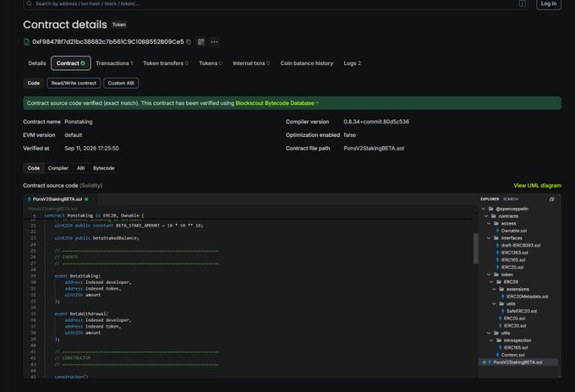Image resolution: width=575 pixels, height=392 pixels.
Task: Open Ownable.sol in the file tree
Action: (x=514, y=231)
